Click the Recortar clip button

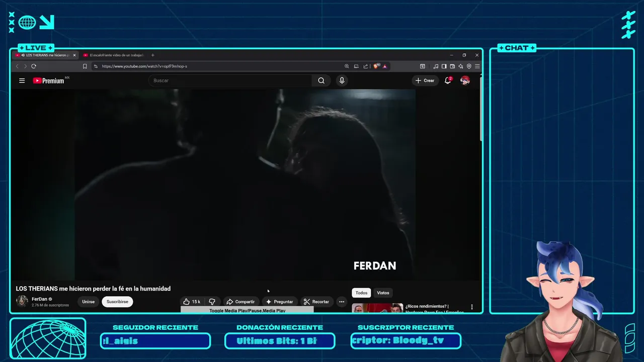coord(316,302)
